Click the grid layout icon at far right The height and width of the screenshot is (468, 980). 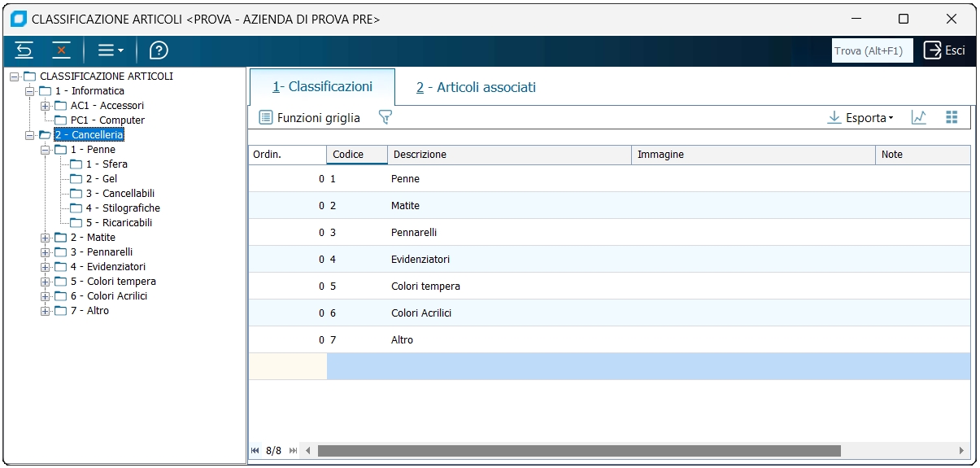952,118
